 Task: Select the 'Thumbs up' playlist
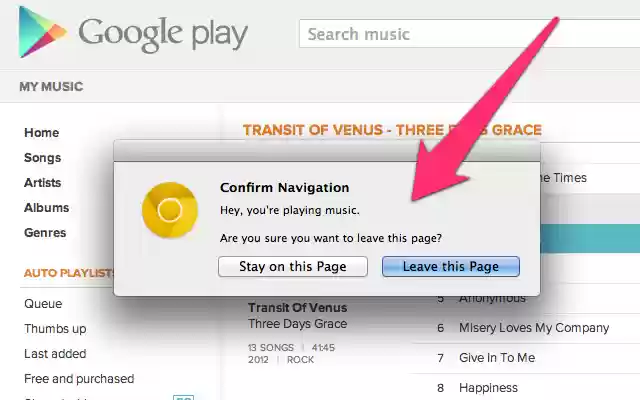pos(55,329)
